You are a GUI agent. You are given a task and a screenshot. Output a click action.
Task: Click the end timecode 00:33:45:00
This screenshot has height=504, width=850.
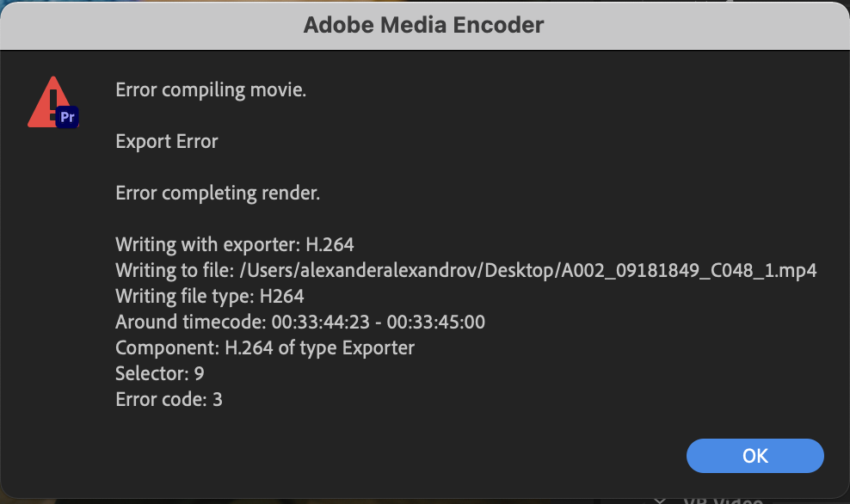(x=436, y=323)
